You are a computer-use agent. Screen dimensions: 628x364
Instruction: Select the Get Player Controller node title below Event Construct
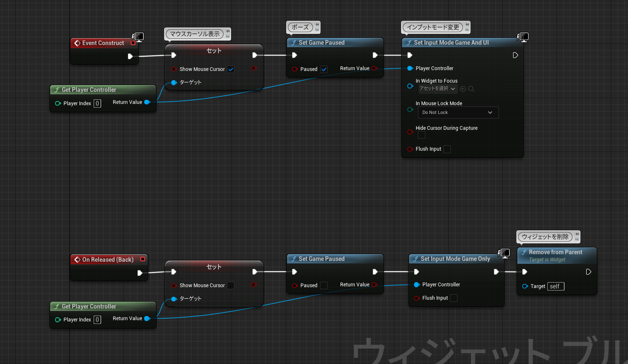[x=89, y=89]
